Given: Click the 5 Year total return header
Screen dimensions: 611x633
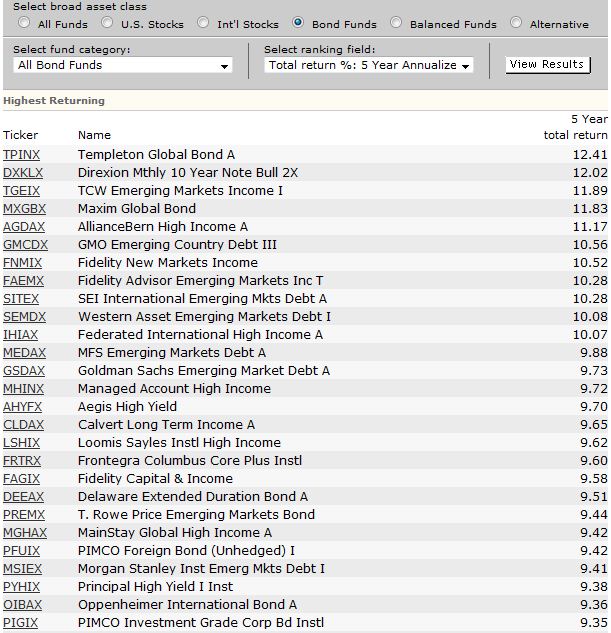Looking at the screenshot, I should coord(575,127).
